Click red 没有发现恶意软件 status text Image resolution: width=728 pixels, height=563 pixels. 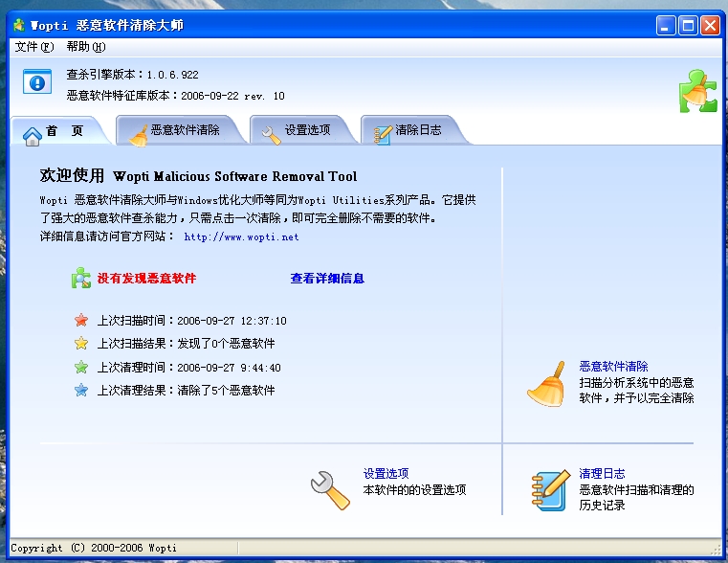[x=146, y=279]
